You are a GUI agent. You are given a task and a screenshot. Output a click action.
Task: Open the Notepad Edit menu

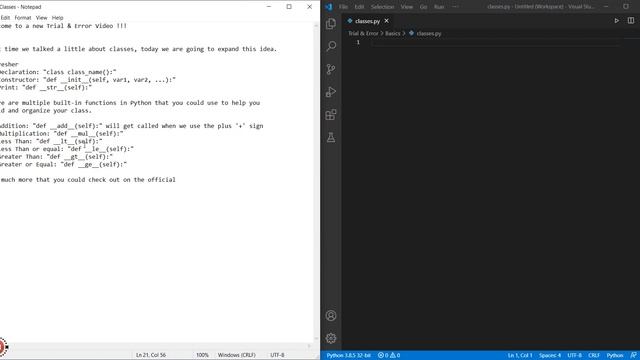[5, 18]
